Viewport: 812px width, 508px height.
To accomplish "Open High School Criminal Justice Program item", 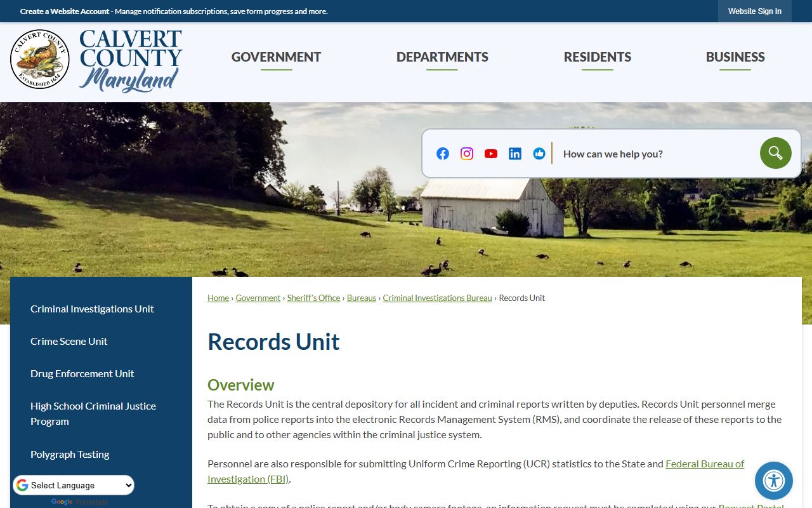I will point(93,413).
